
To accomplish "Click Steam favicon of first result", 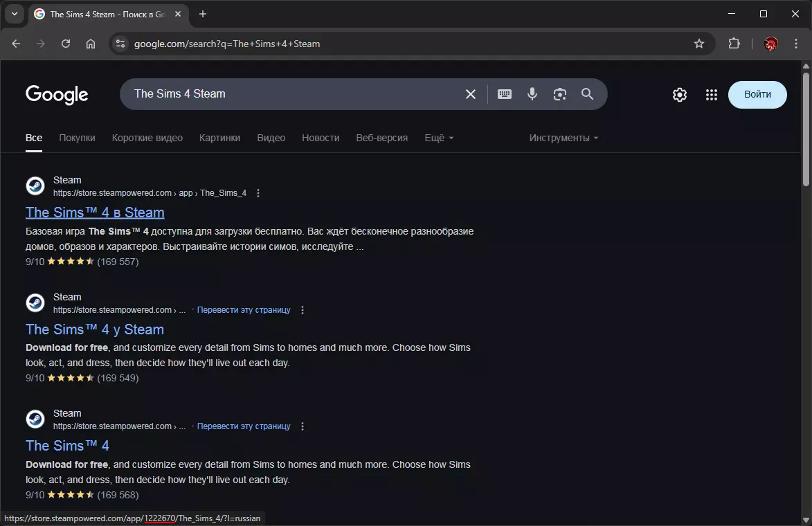I will 35,186.
